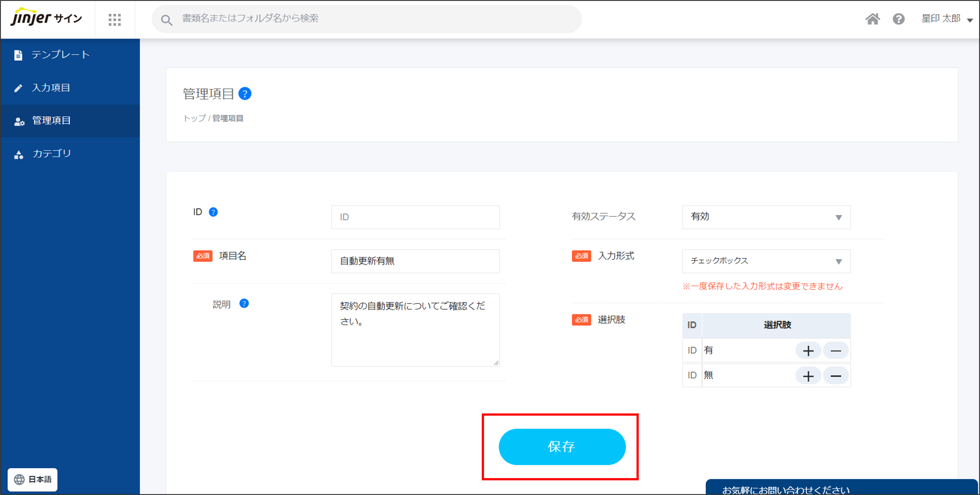Viewport: 980px width, 495px height.
Task: Remove the 無 option with minus button
Action: [x=835, y=376]
